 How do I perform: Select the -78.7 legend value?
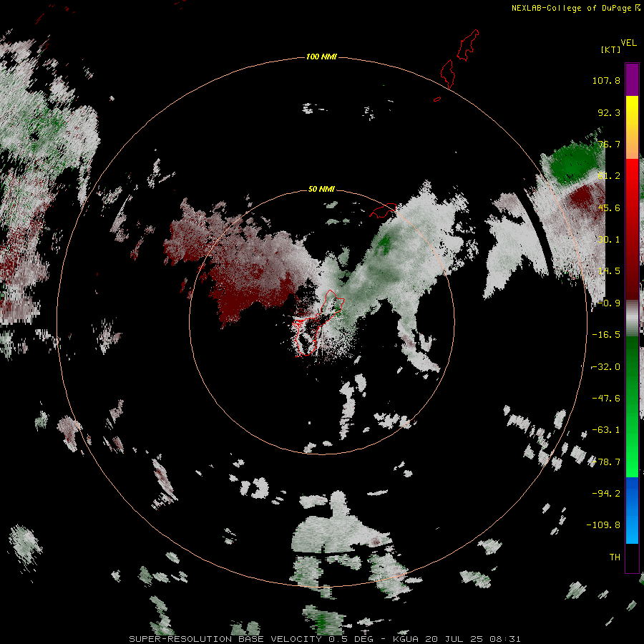(x=606, y=462)
